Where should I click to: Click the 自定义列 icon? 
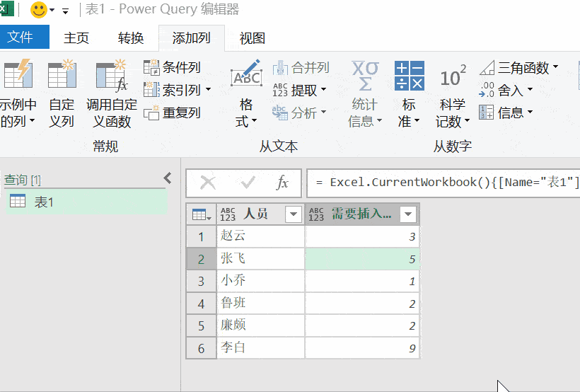pyautogui.click(x=62, y=74)
